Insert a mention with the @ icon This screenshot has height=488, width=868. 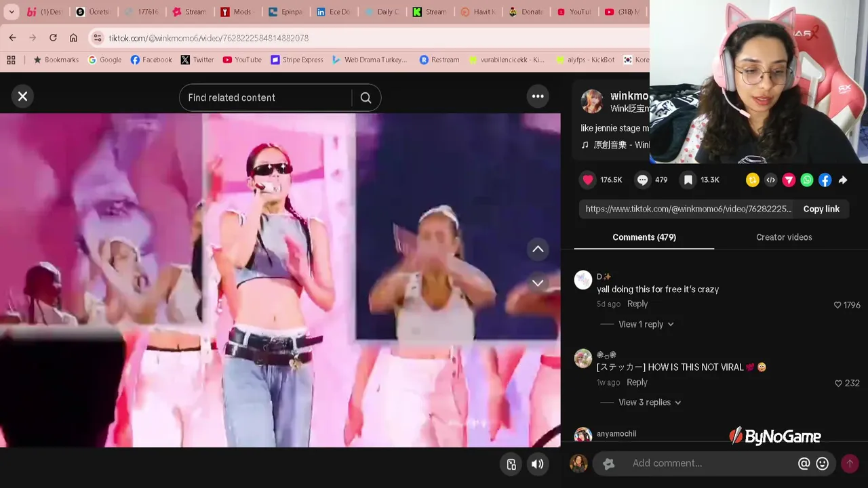coord(804,464)
